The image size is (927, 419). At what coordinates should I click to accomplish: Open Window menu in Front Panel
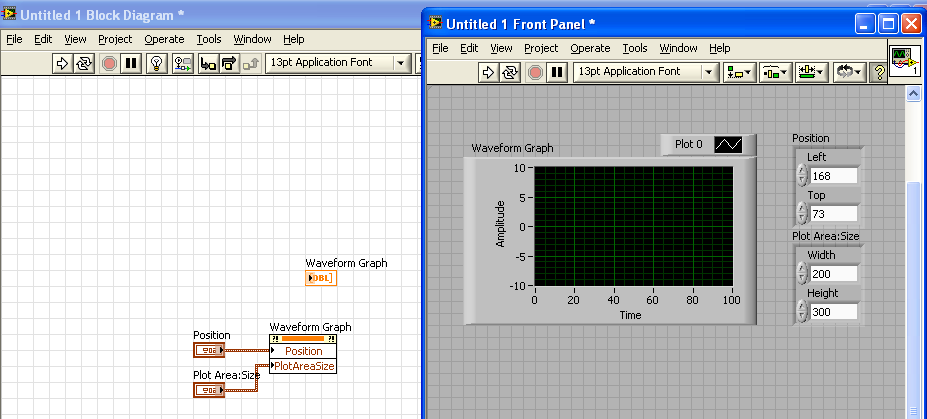pyautogui.click(x=679, y=48)
